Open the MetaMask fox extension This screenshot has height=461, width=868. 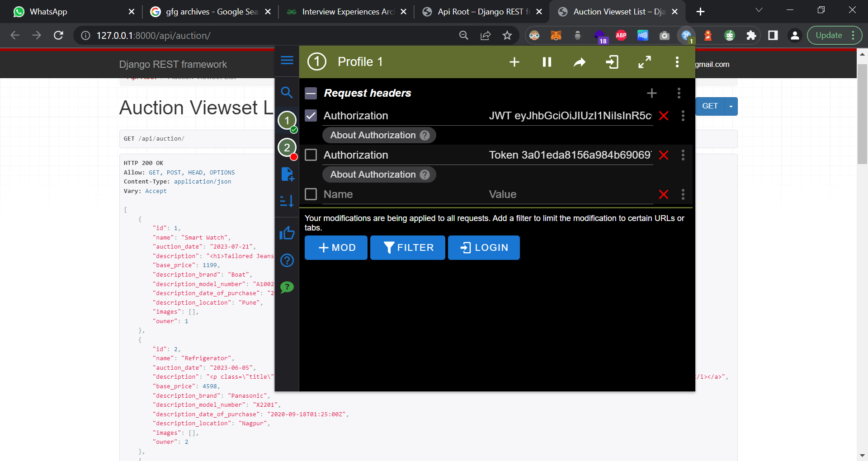pos(556,35)
